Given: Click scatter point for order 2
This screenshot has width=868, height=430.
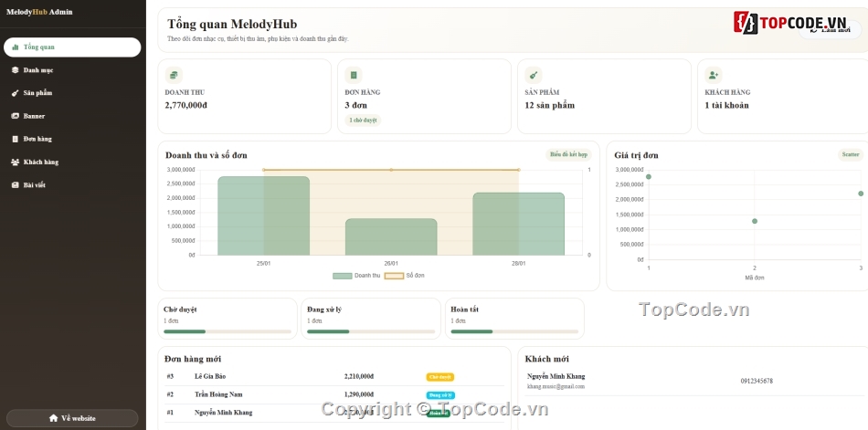Looking at the screenshot, I should point(755,221).
